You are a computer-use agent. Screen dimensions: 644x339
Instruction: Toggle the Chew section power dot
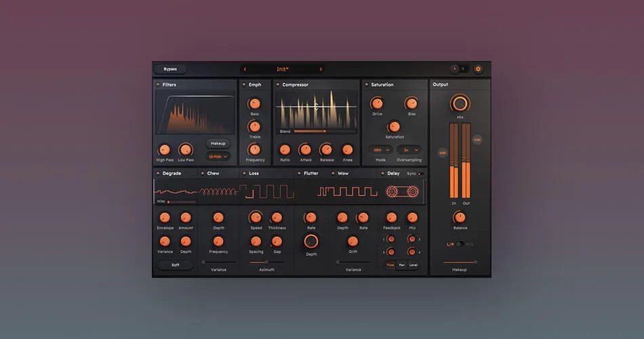(203, 174)
